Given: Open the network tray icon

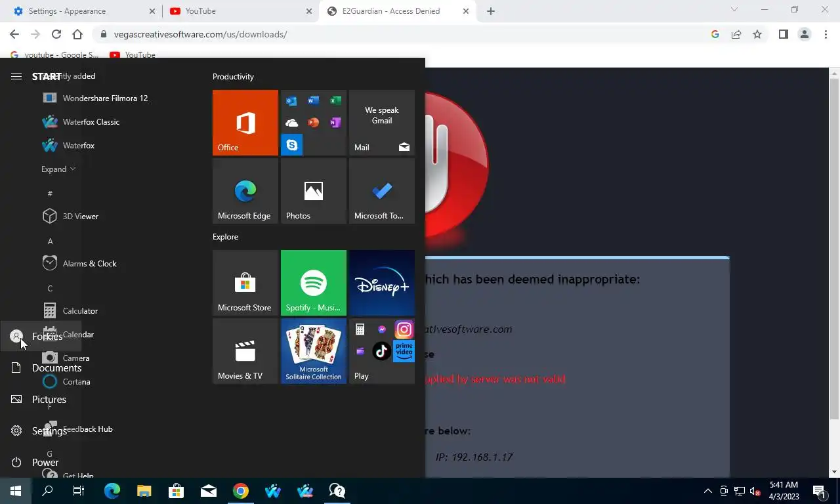Looking at the screenshot, I should [x=740, y=491].
